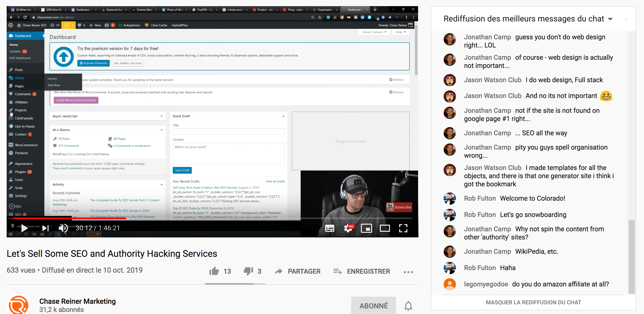Click the What's on your mind content box

pyautogui.click(x=229, y=153)
